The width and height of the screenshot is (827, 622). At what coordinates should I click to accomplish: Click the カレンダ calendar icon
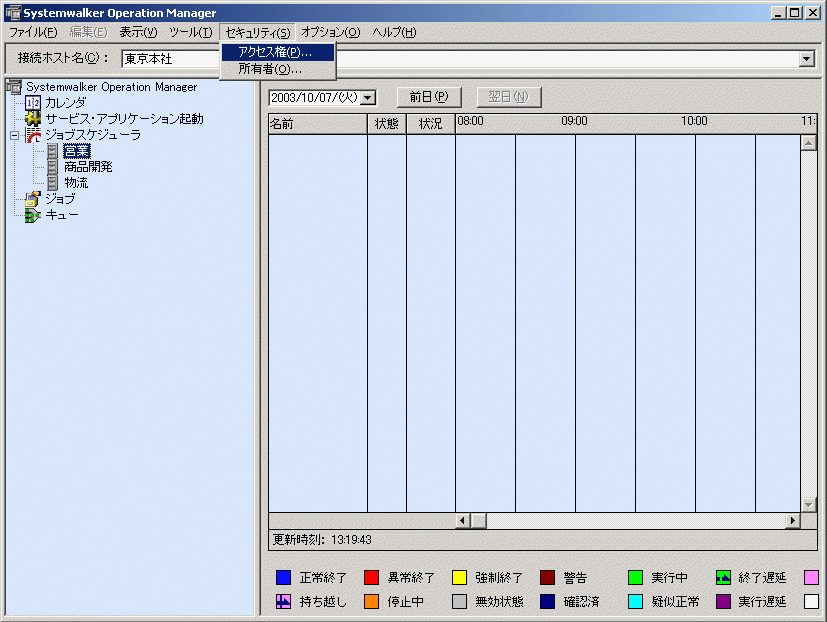click(x=33, y=102)
